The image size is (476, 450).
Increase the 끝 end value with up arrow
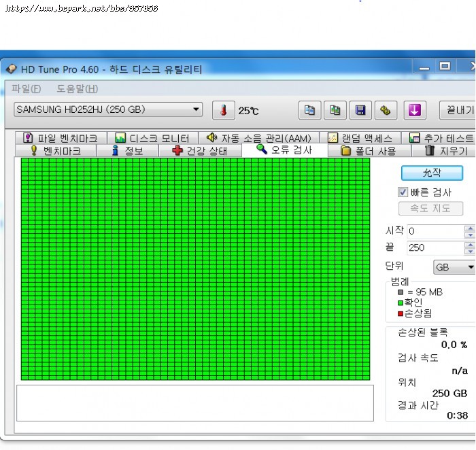(470, 245)
